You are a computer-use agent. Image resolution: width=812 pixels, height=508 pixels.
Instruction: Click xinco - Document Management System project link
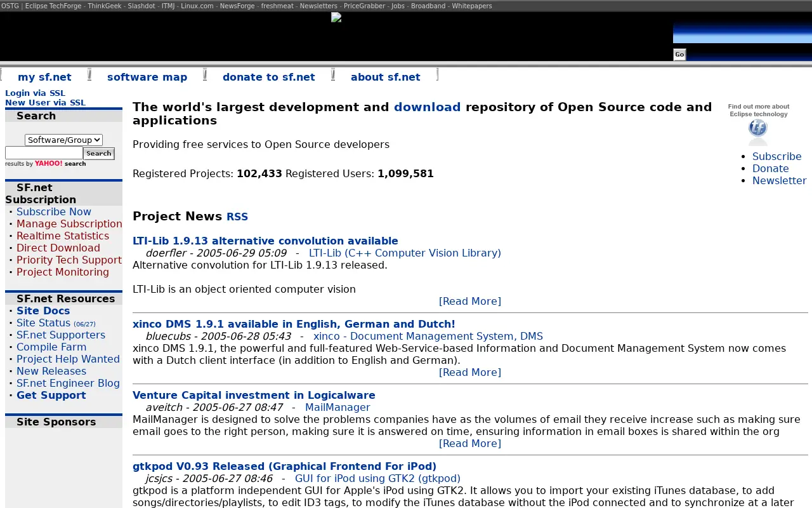(428, 336)
